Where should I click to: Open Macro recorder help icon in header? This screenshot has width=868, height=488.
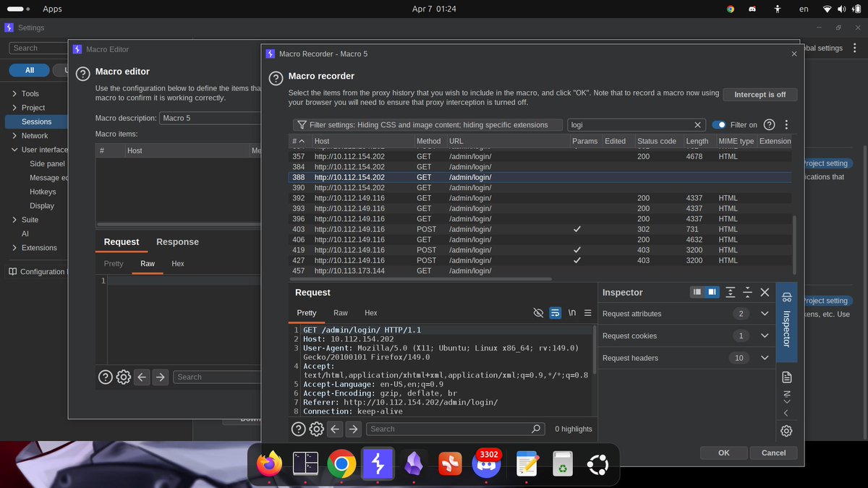275,78
